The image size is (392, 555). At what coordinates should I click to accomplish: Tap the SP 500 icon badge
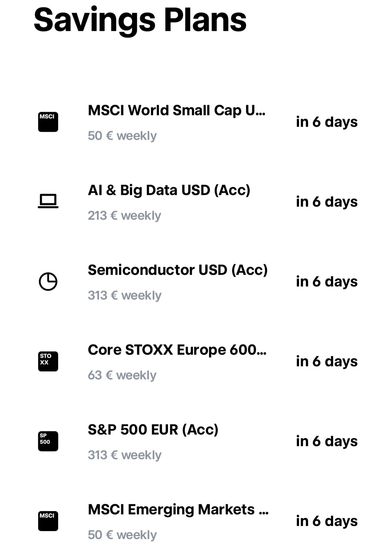coord(48,441)
